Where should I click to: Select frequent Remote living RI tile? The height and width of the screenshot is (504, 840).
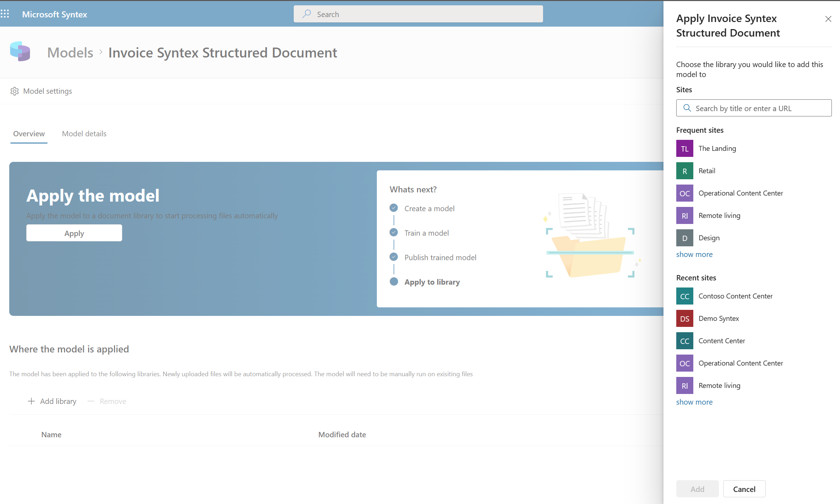685,215
